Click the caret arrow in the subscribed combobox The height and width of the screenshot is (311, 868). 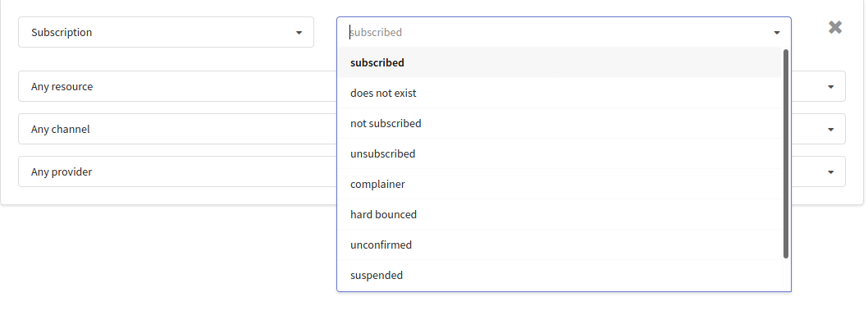[x=777, y=33]
